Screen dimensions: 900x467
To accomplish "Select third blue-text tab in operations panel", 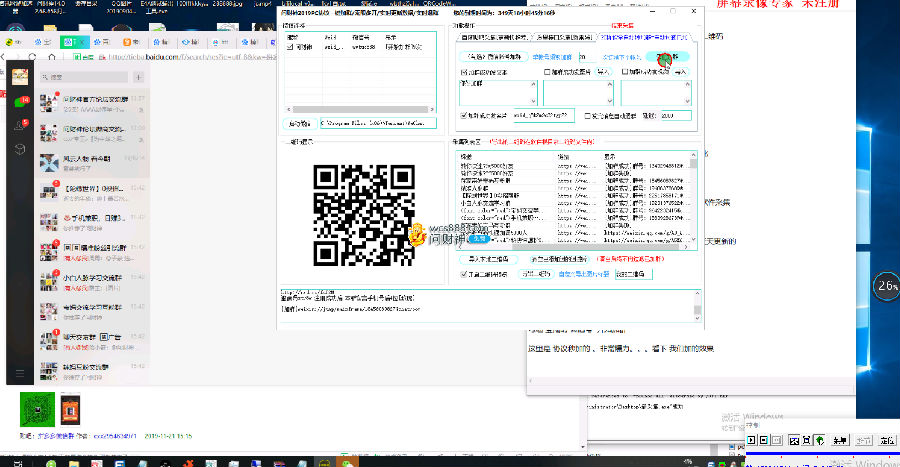I will (644, 37).
